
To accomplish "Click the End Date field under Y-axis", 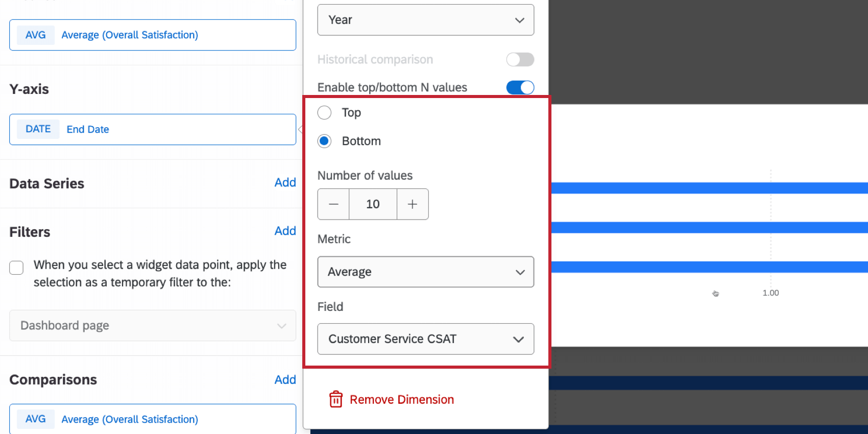I will click(x=152, y=129).
